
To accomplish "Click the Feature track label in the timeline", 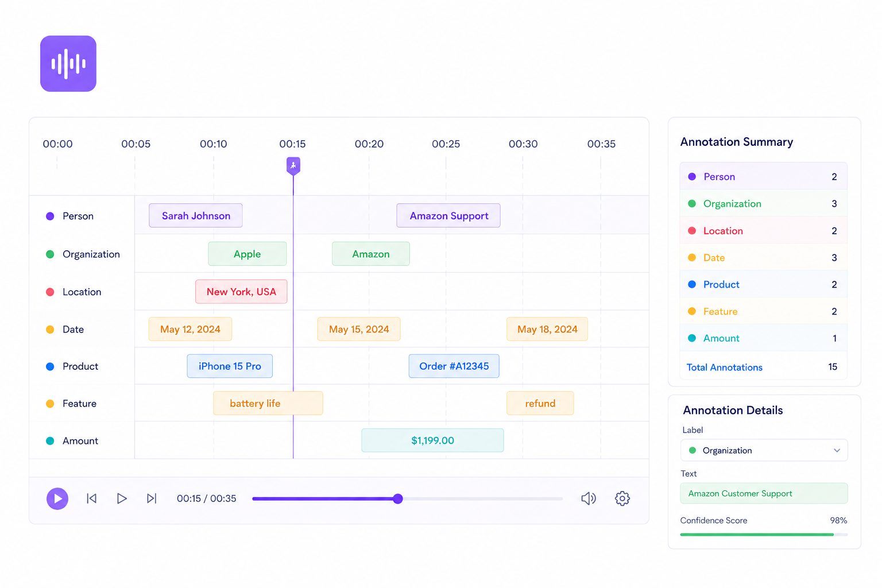I will pos(79,404).
